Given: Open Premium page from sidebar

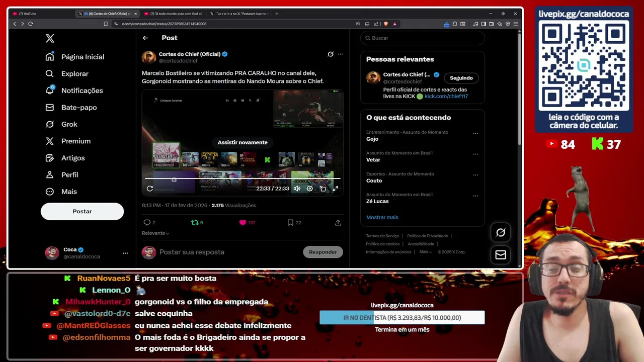Looking at the screenshot, I should 68,141.
